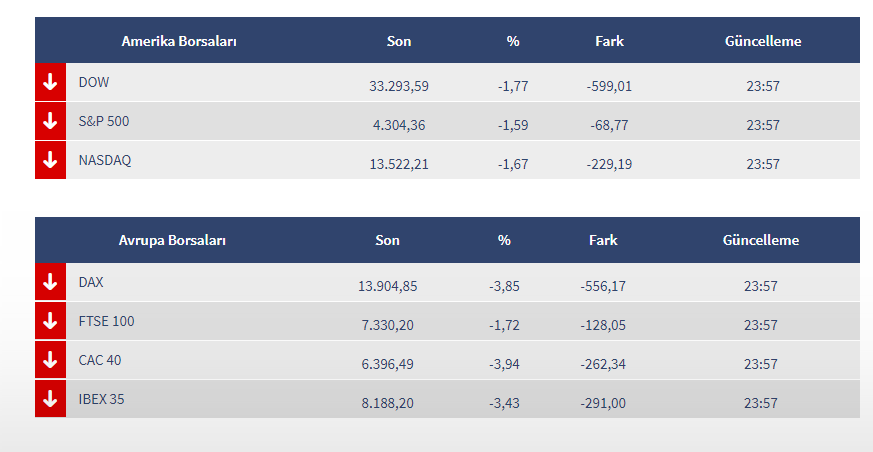The height and width of the screenshot is (452, 873).
Task: Click the red down arrow beside IBEX 35
Action: coord(50,399)
